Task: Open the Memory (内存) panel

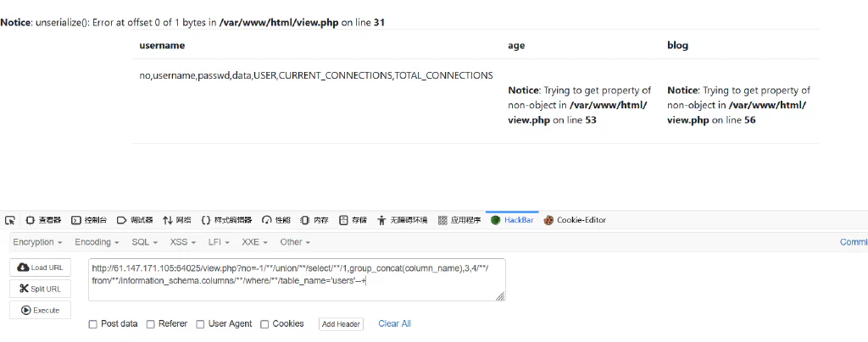Action: coord(314,220)
